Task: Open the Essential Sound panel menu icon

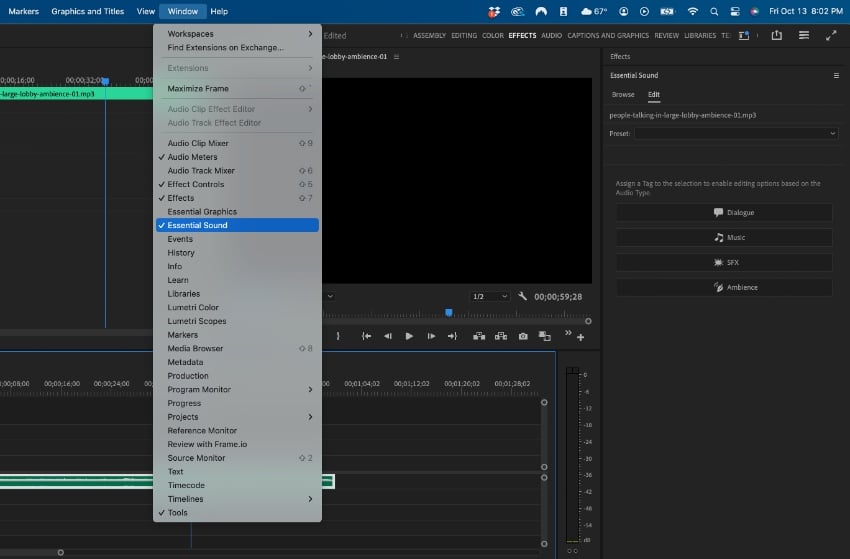Action: point(836,75)
